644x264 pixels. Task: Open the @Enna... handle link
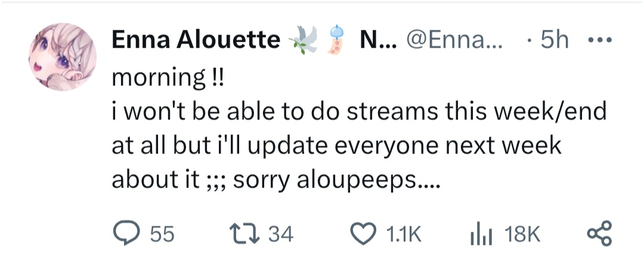(453, 41)
